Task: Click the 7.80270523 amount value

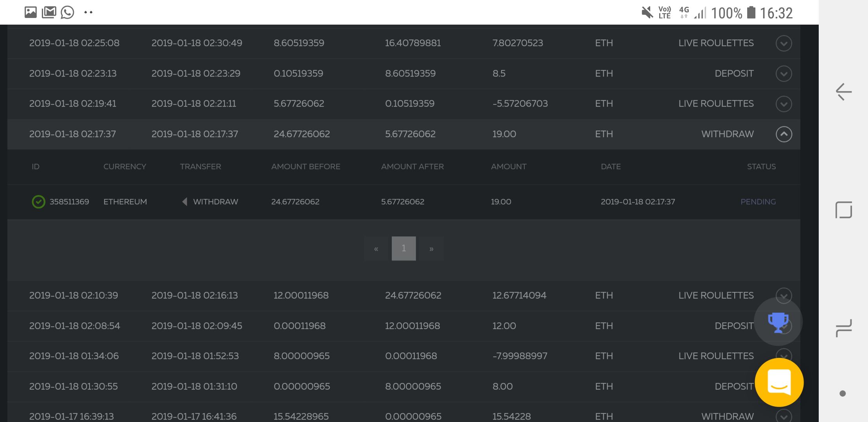Action: (x=518, y=43)
